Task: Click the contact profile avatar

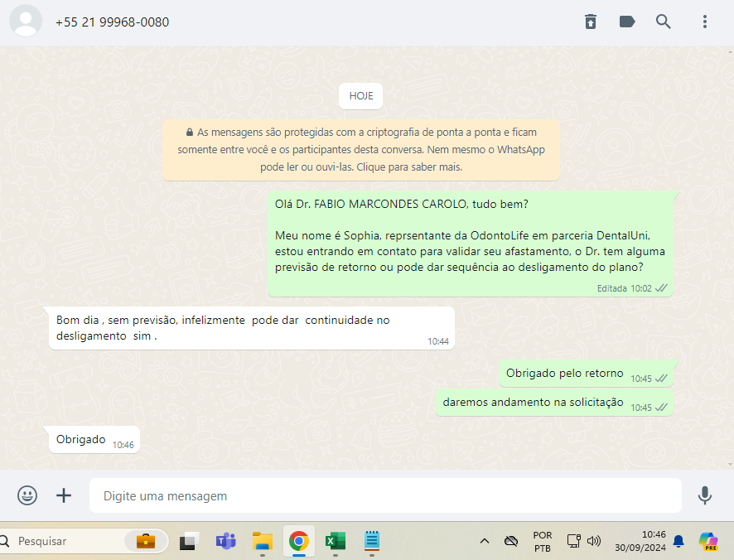Action: [x=26, y=22]
